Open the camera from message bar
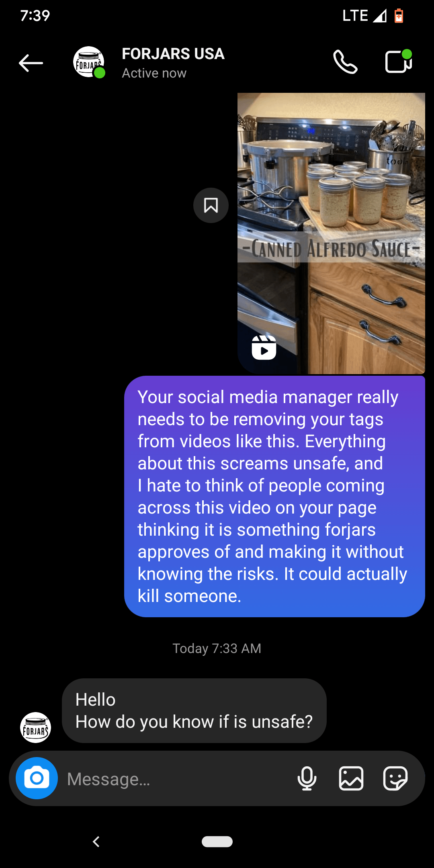The image size is (434, 868). pos(37,778)
